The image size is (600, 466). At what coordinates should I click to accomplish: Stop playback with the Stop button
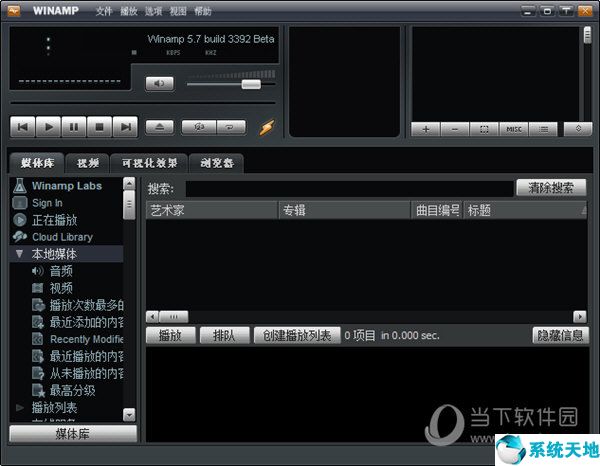coord(99,127)
